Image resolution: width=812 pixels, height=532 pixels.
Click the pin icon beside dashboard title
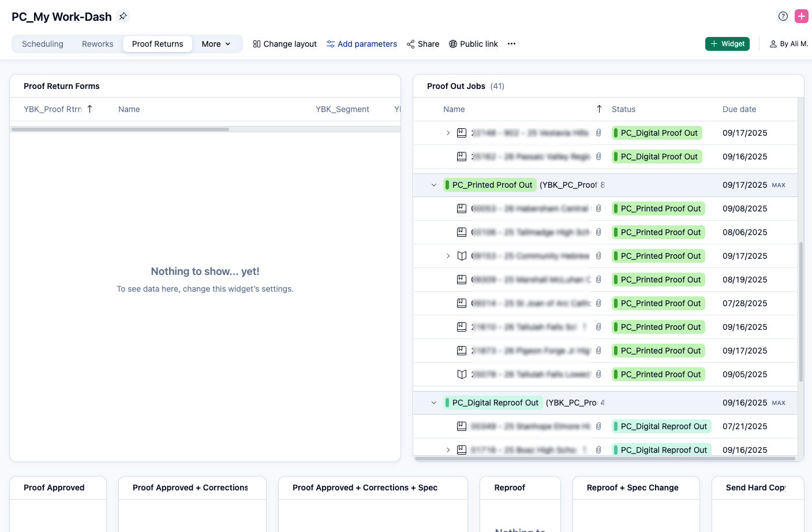click(x=122, y=16)
